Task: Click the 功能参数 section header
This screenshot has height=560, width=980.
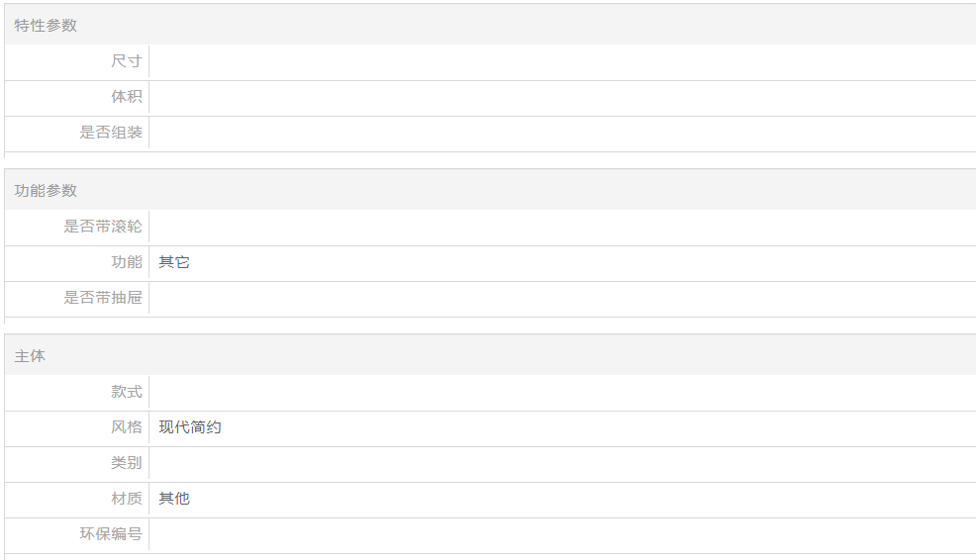Action: pos(46,191)
